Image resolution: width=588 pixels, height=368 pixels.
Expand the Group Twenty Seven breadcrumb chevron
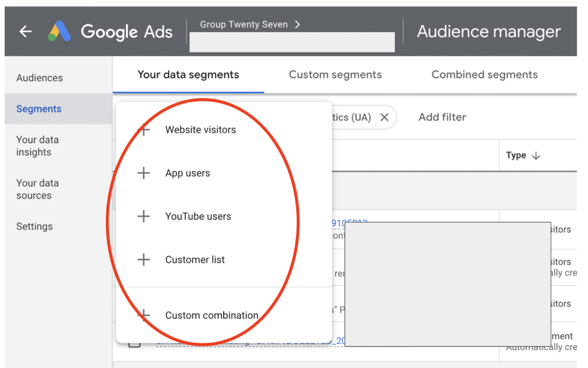[x=297, y=24]
